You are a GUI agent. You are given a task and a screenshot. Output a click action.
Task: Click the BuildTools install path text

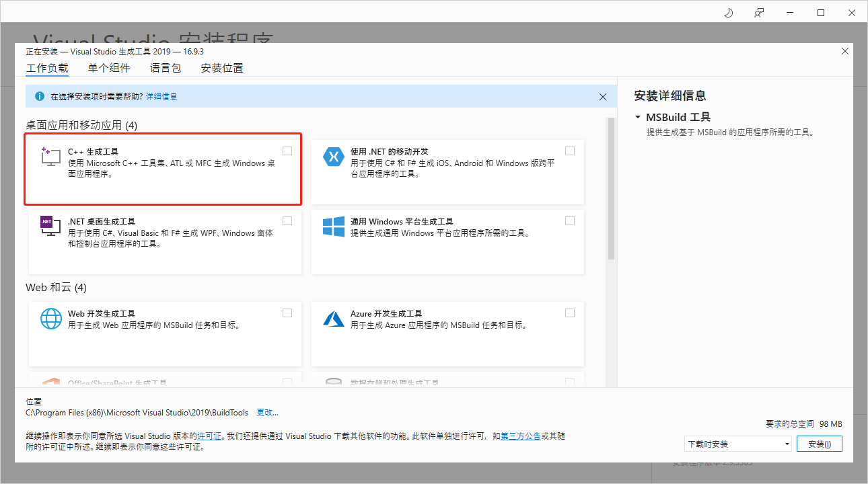point(137,412)
